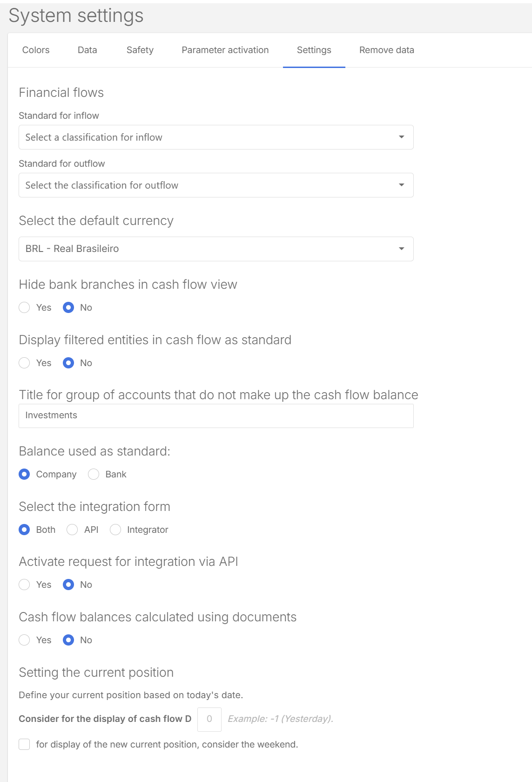Open the Remove data tab

pos(386,50)
